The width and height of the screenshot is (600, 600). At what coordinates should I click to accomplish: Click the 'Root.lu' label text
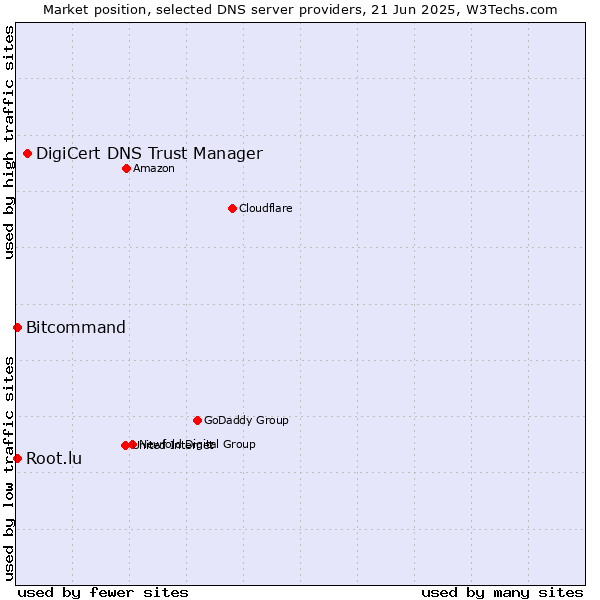point(54,459)
